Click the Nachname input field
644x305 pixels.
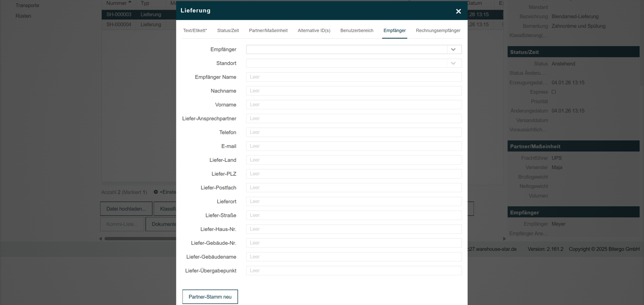click(x=354, y=91)
